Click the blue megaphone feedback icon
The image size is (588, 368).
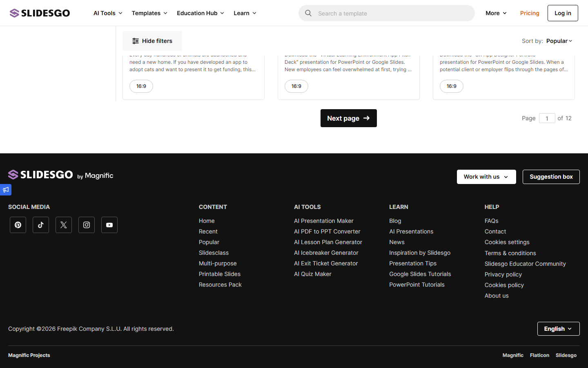pyautogui.click(x=5, y=190)
